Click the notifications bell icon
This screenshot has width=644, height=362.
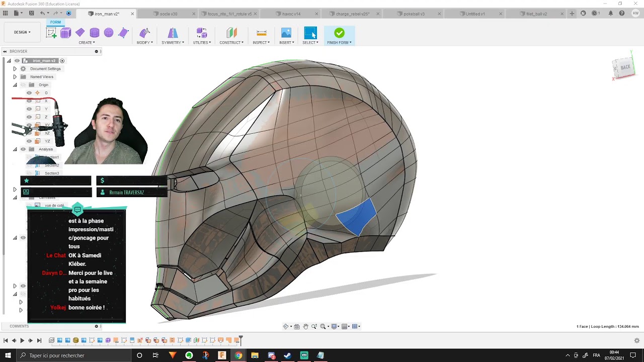pyautogui.click(x=611, y=14)
